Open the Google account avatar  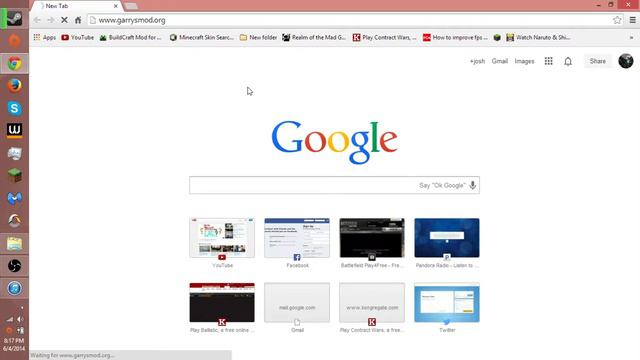[x=626, y=61]
